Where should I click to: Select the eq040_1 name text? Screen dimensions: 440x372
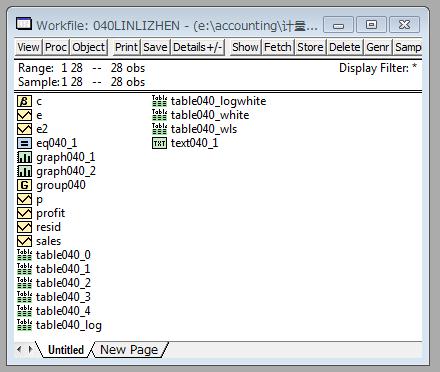click(x=57, y=143)
